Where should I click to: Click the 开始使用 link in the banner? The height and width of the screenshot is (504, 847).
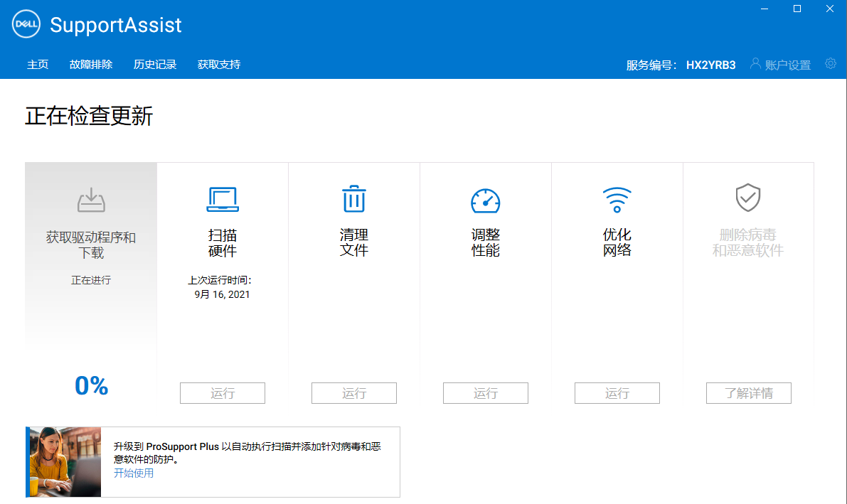click(x=134, y=473)
